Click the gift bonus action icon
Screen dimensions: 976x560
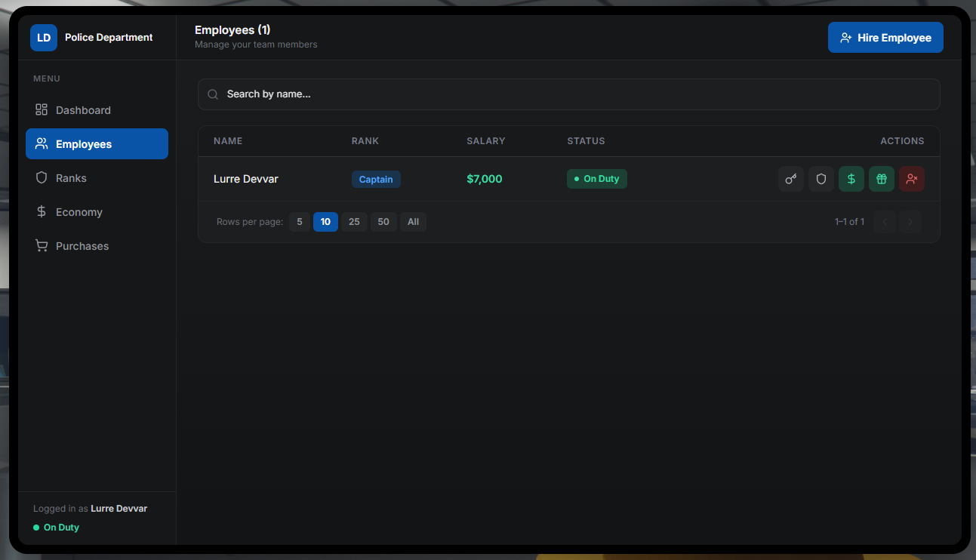click(882, 179)
